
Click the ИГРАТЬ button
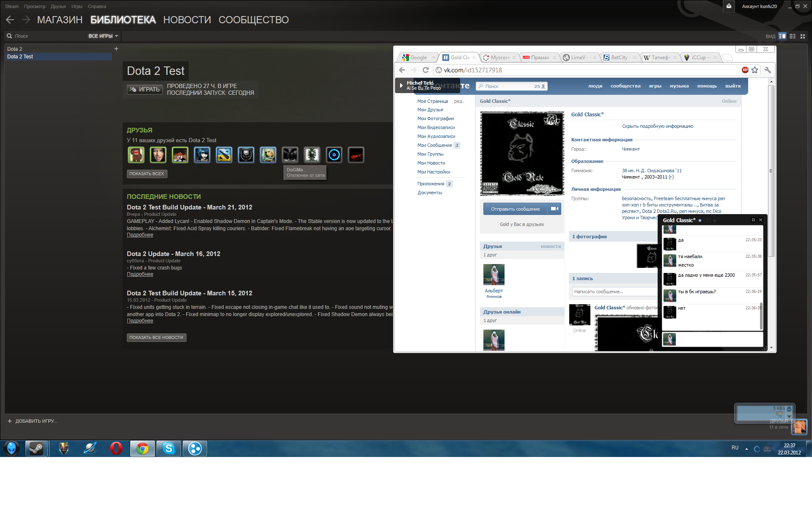coord(145,89)
